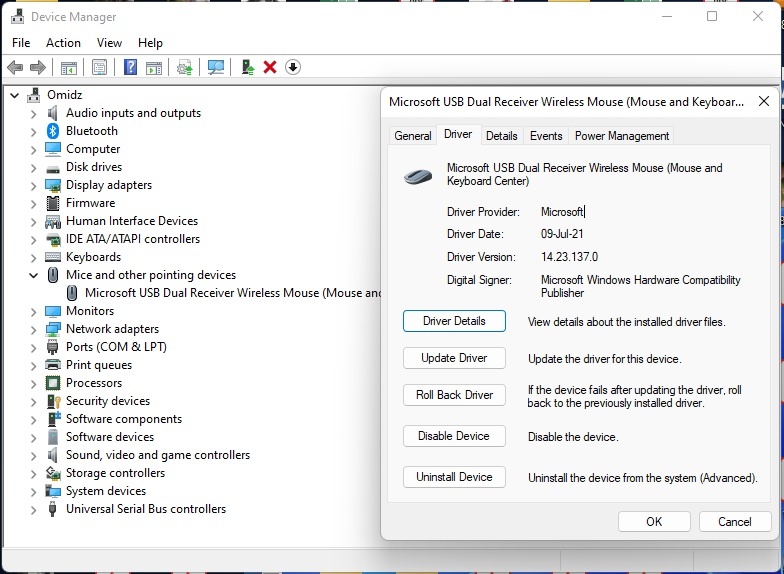Expand Human Interface Devices chevron
784x574 pixels.
(x=34, y=222)
